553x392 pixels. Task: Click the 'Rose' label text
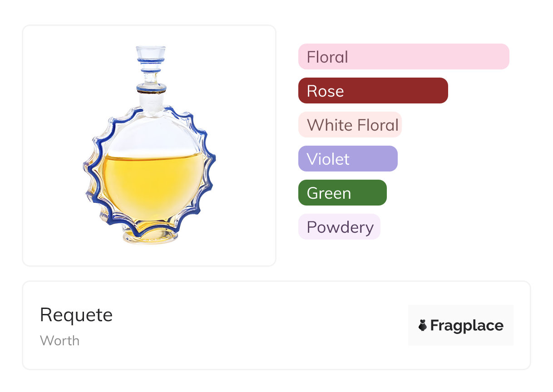325,91
